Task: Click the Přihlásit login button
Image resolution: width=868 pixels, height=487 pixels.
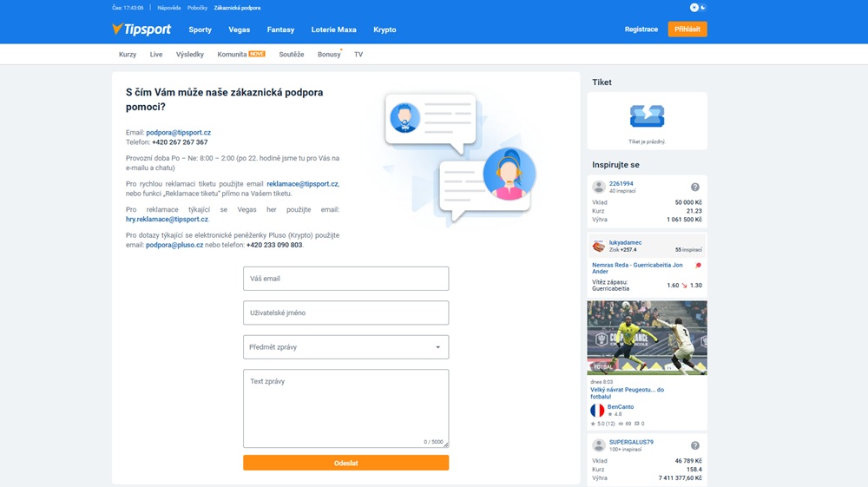Action: pyautogui.click(x=687, y=30)
